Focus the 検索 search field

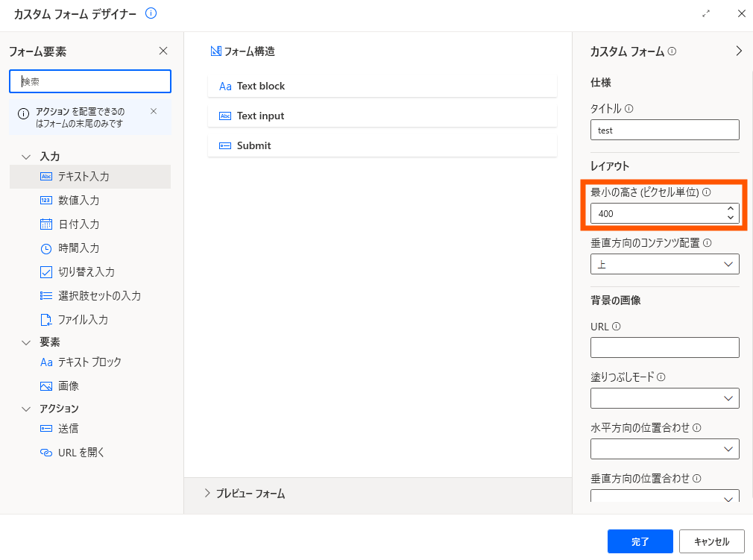(90, 81)
